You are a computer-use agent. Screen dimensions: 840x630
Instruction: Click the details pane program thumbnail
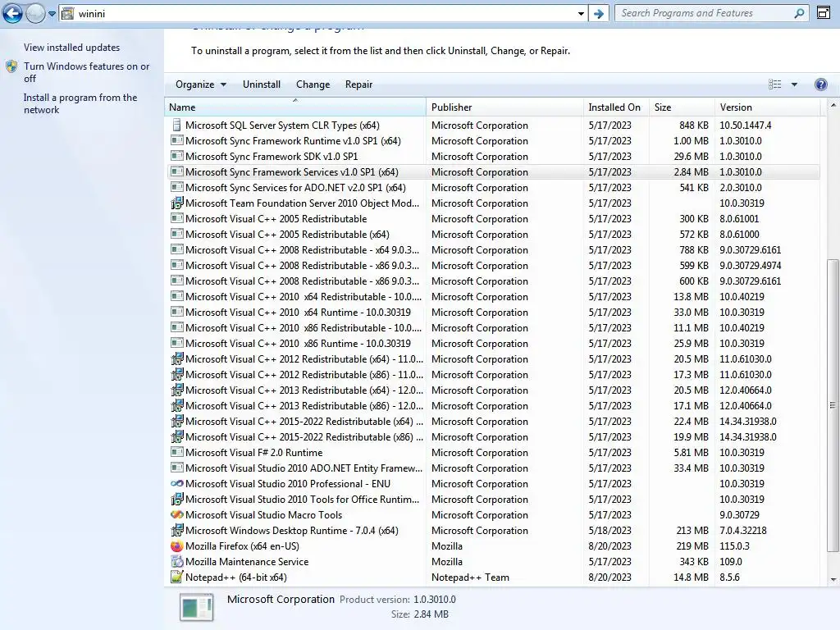click(196, 607)
